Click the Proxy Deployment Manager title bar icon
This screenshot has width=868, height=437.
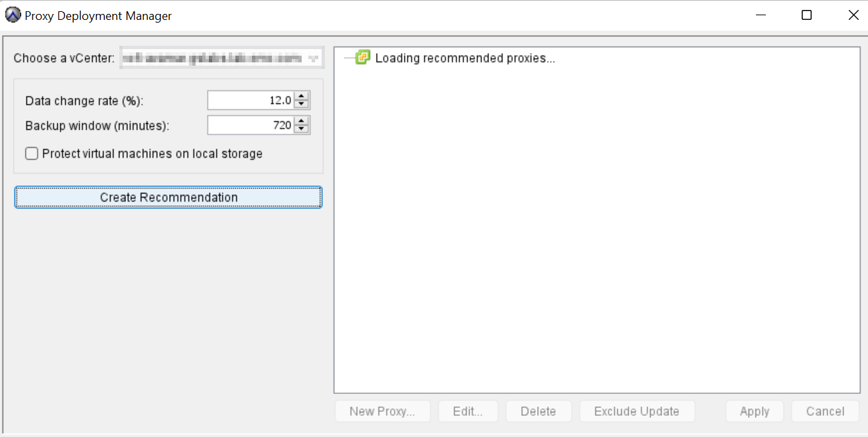[13, 15]
